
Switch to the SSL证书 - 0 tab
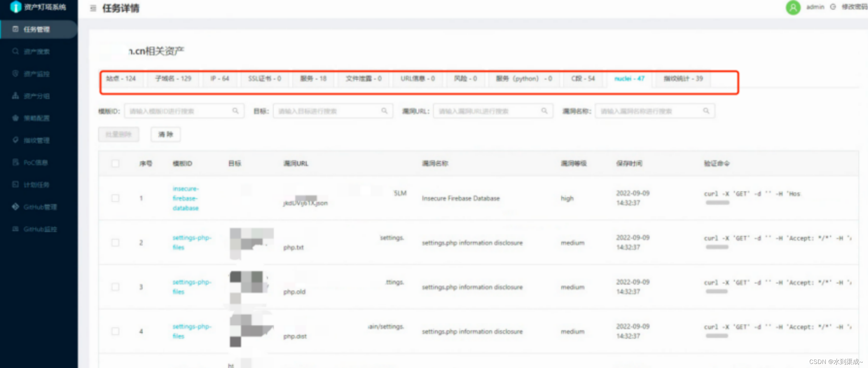pyautogui.click(x=264, y=79)
